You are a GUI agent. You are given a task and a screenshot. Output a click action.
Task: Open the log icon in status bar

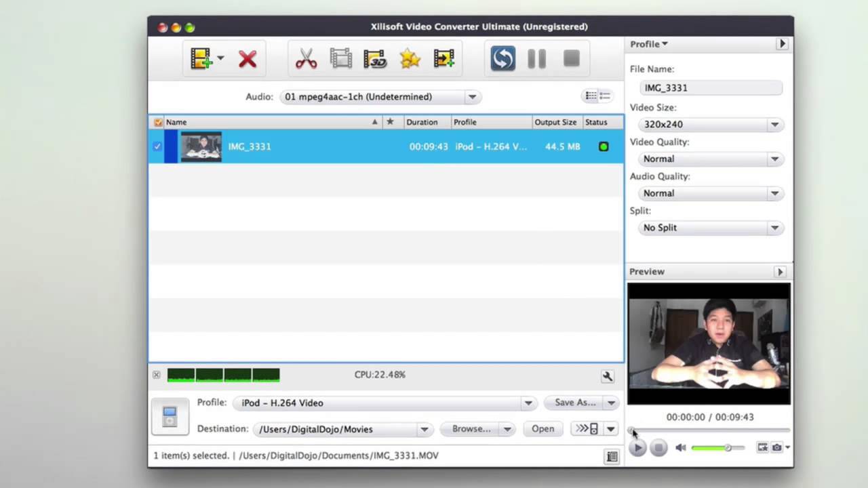[612, 457]
